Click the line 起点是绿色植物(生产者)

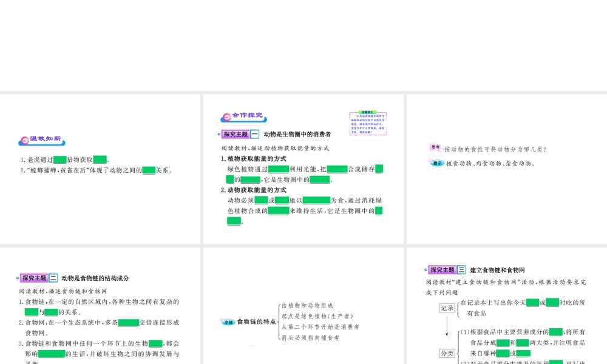(x=317, y=316)
